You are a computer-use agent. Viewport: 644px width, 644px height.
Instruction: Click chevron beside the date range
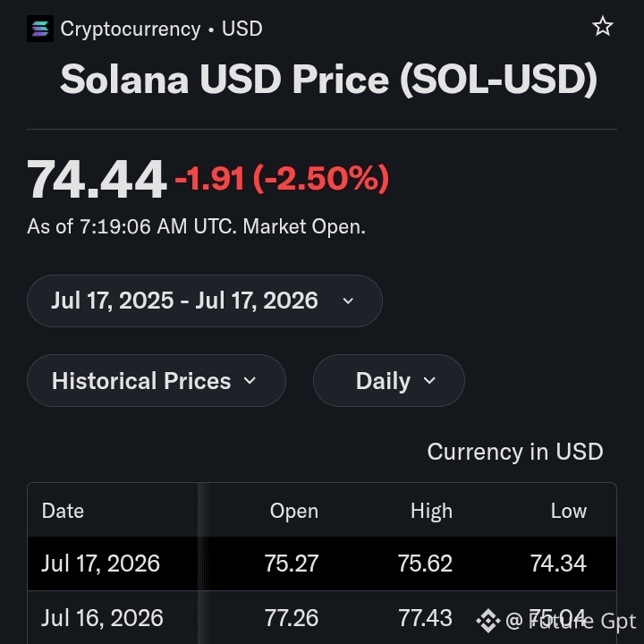click(348, 301)
